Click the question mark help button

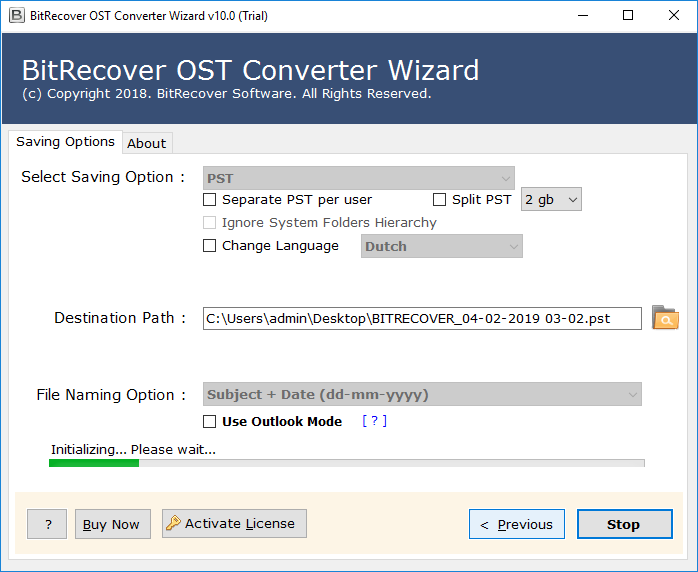[x=47, y=524]
